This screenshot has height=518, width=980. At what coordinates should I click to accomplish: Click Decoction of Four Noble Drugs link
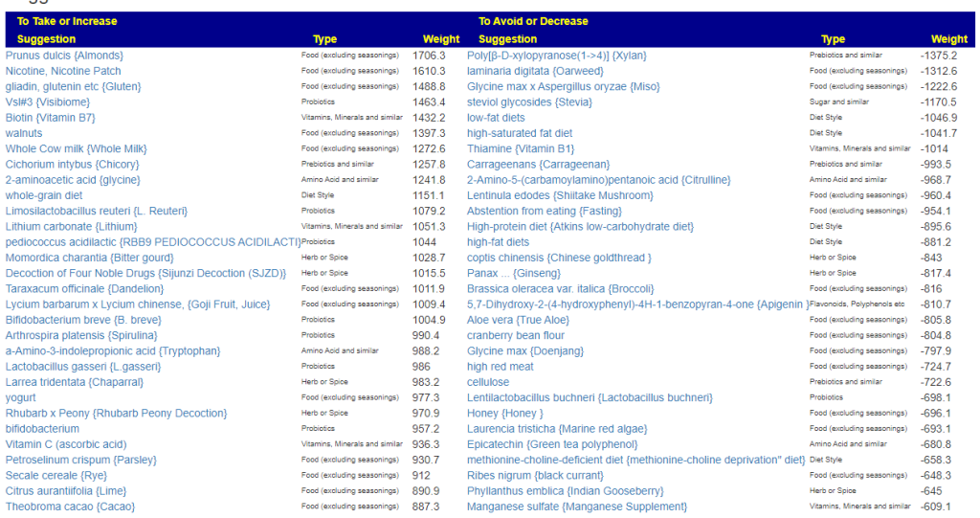click(x=145, y=274)
